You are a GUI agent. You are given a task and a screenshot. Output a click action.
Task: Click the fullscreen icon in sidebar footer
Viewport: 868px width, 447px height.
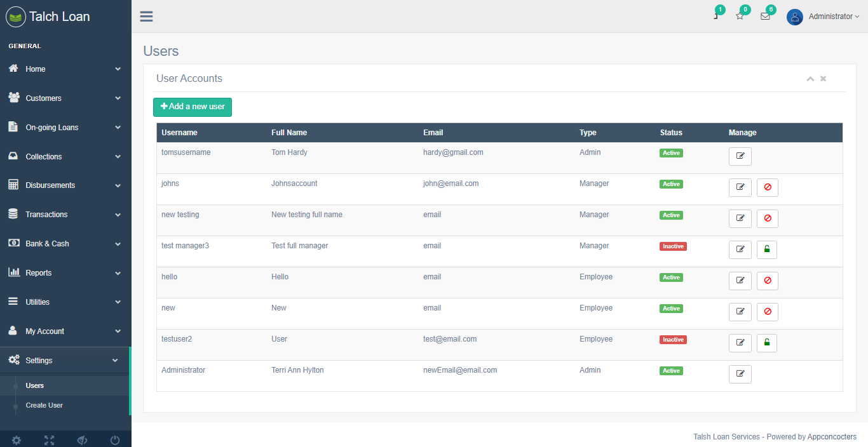pyautogui.click(x=49, y=440)
